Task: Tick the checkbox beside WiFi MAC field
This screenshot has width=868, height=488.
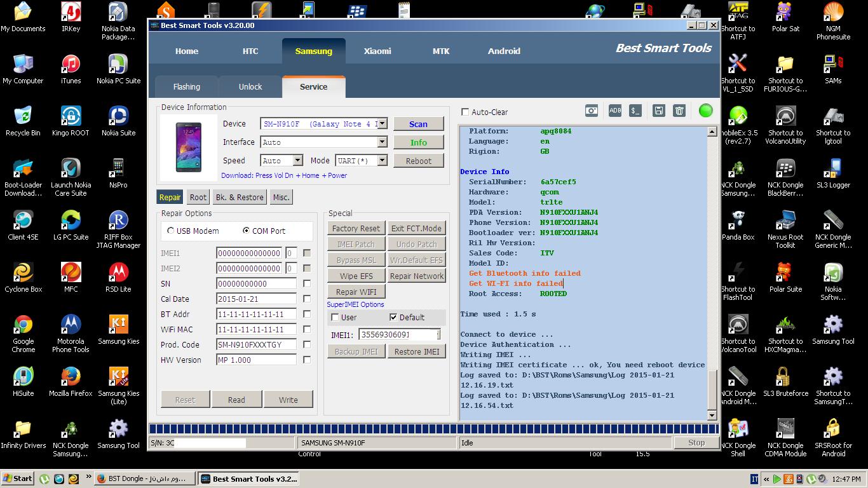Action: click(307, 329)
